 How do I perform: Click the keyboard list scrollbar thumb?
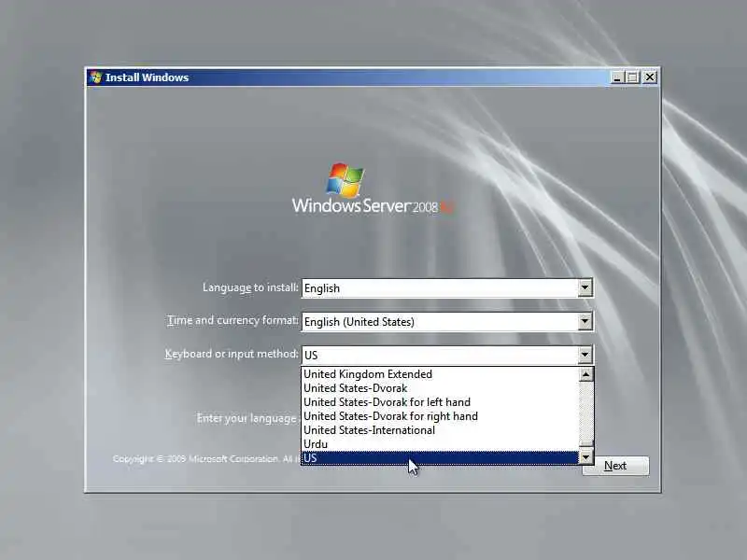pos(586,443)
